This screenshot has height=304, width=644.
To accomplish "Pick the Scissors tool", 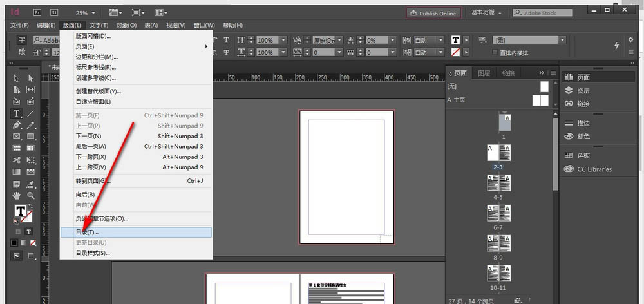I will click(x=17, y=160).
